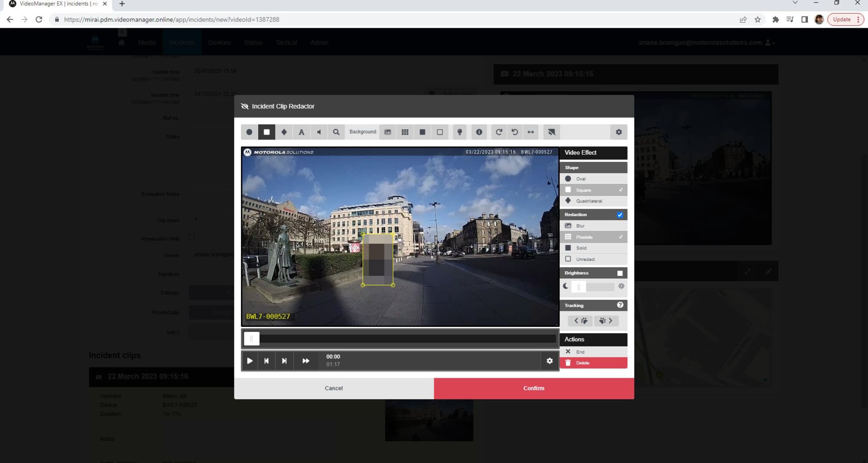Bookmark this page with star icon
The height and width of the screenshot is (463, 868).
coord(757,20)
